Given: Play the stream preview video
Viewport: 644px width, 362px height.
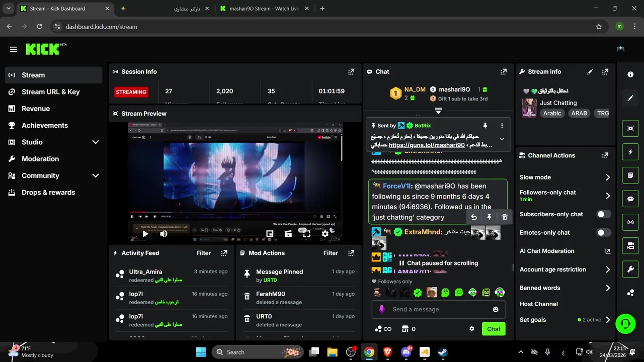Looking at the screenshot, I should tap(145, 234).
